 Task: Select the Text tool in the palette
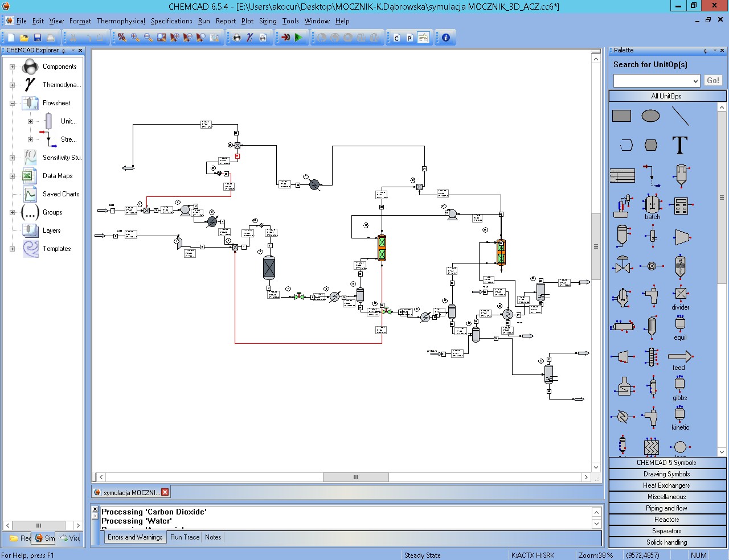(x=679, y=145)
